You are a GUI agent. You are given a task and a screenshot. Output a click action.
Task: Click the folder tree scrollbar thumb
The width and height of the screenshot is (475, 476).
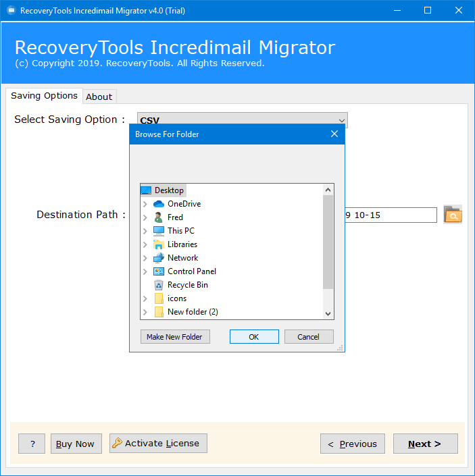pos(328,242)
